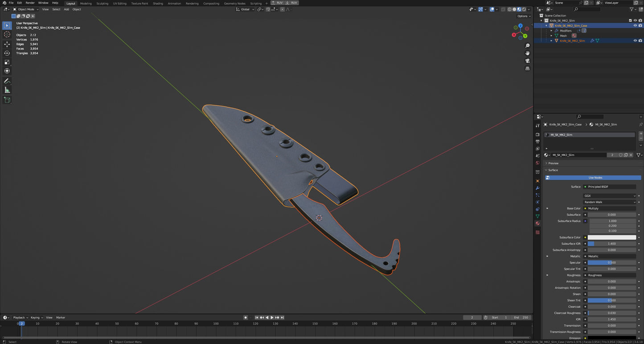644x344 pixels.
Task: Click the Subsurface Color swatch
Action: [611, 238]
